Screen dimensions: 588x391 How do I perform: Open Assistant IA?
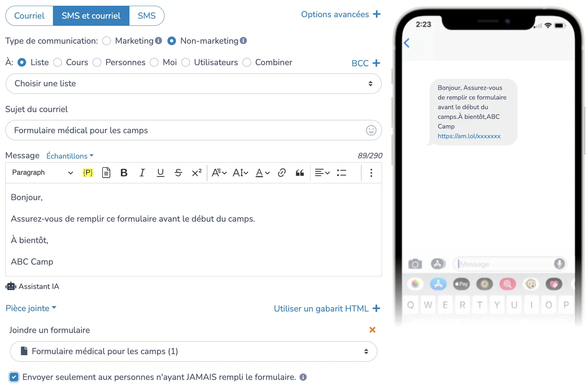click(x=33, y=286)
